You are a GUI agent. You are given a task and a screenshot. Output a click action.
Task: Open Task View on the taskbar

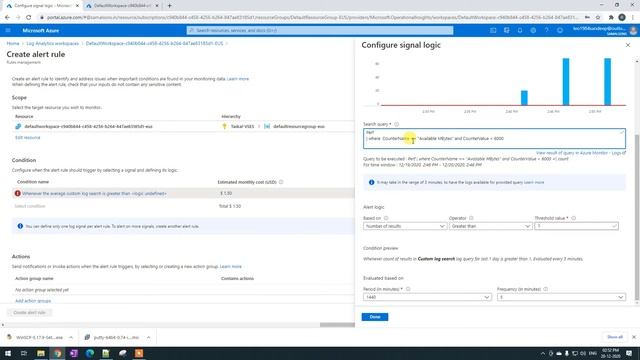tap(24, 353)
